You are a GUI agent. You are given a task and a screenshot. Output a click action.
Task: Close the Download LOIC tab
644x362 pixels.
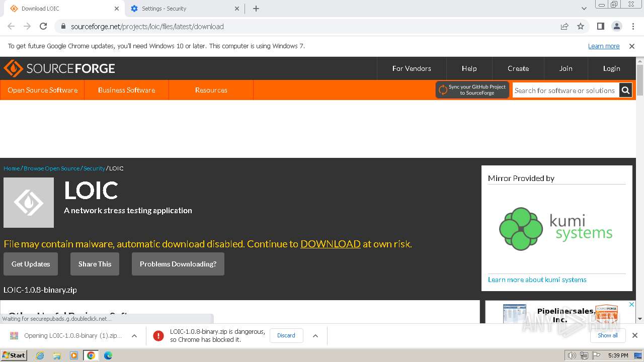coord(117,9)
